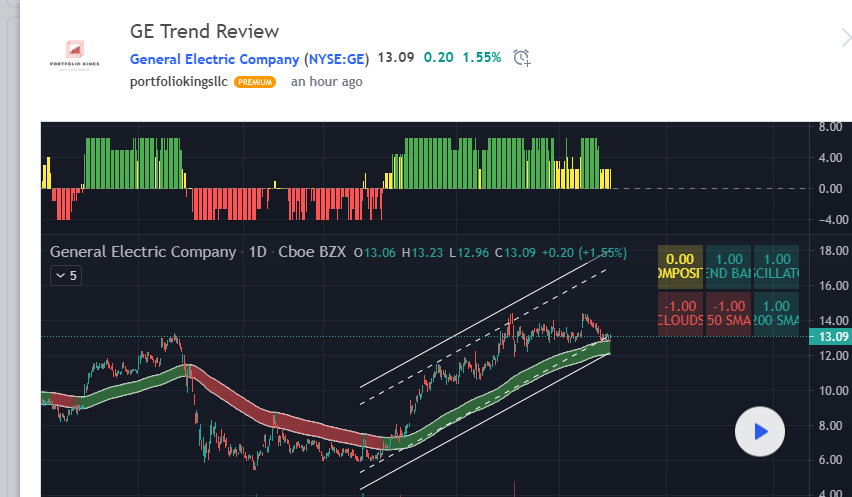852x497 pixels.
Task: Click the 13.09 last price in header
Action: 396,57
